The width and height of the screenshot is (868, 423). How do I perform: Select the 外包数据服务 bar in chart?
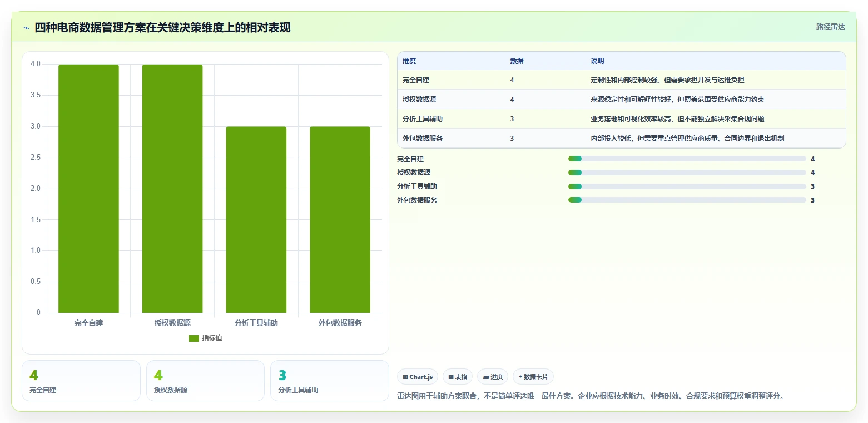340,220
